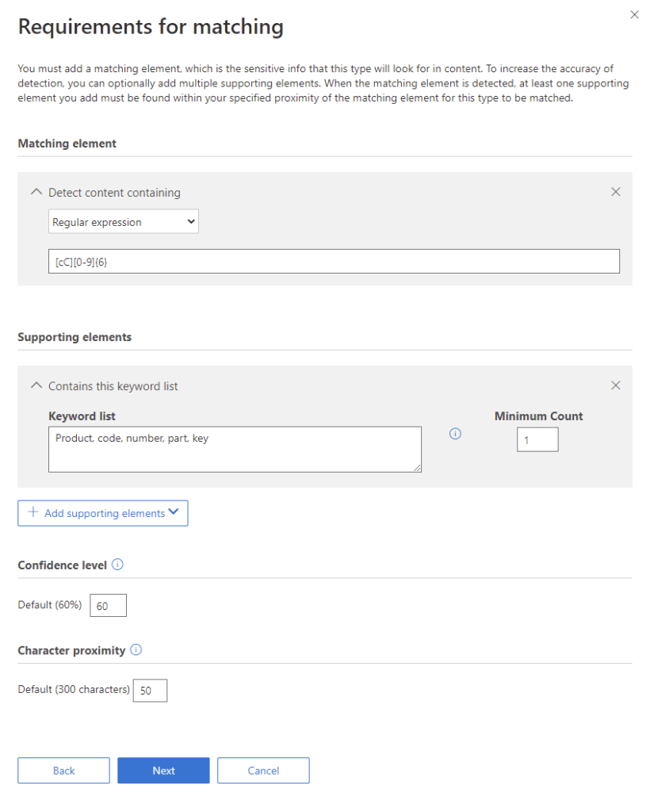Click the Character proximity value field
The width and height of the screenshot is (650, 812).
point(150,691)
